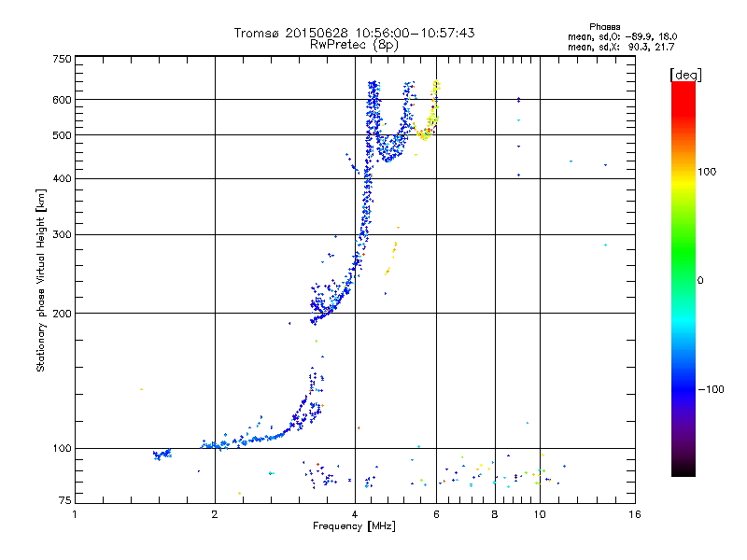This screenshot has height=560, width=747.
Task: Click the colorbar label '-100'
Action: (712, 389)
